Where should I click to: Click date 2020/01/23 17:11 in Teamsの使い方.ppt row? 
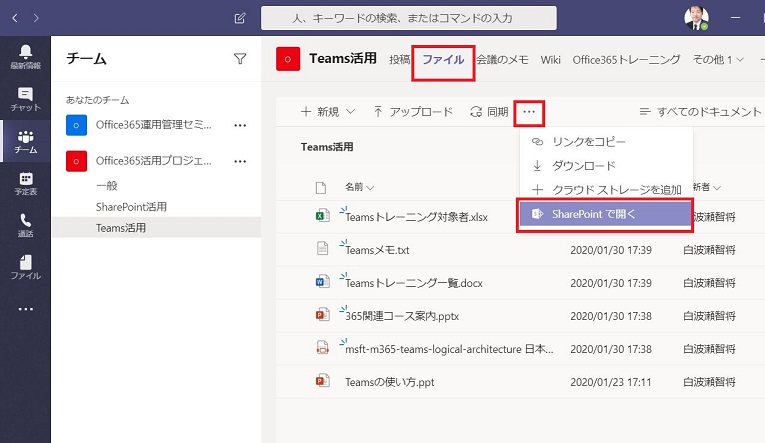click(x=611, y=382)
